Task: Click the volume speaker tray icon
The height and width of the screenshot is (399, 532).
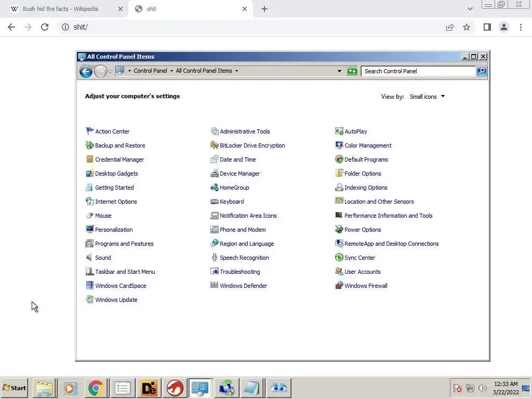Action: tap(482, 388)
